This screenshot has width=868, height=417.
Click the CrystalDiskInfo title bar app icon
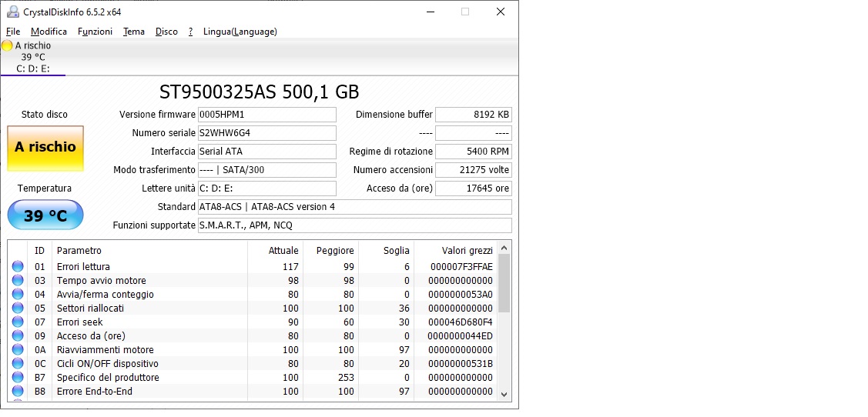click(12, 12)
